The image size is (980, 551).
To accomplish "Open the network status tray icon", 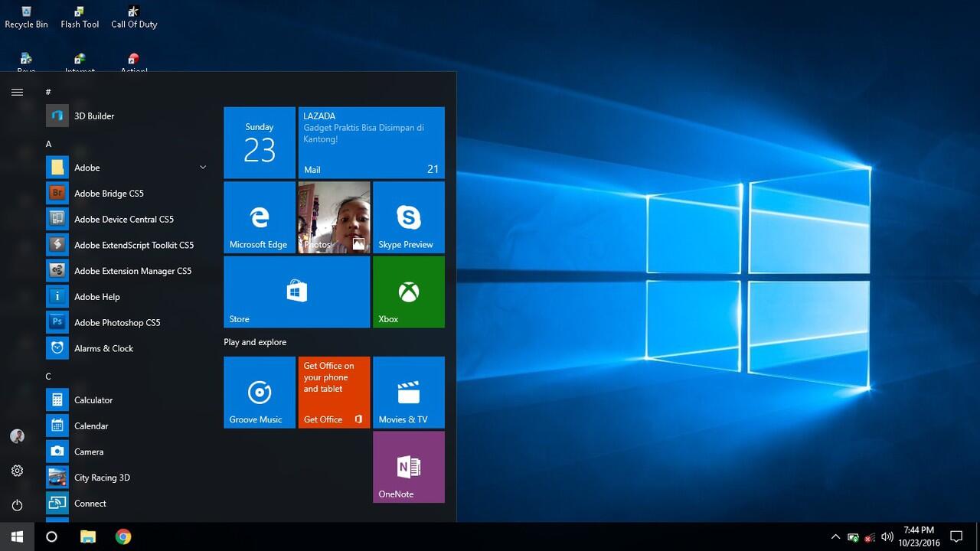I will tap(870, 537).
